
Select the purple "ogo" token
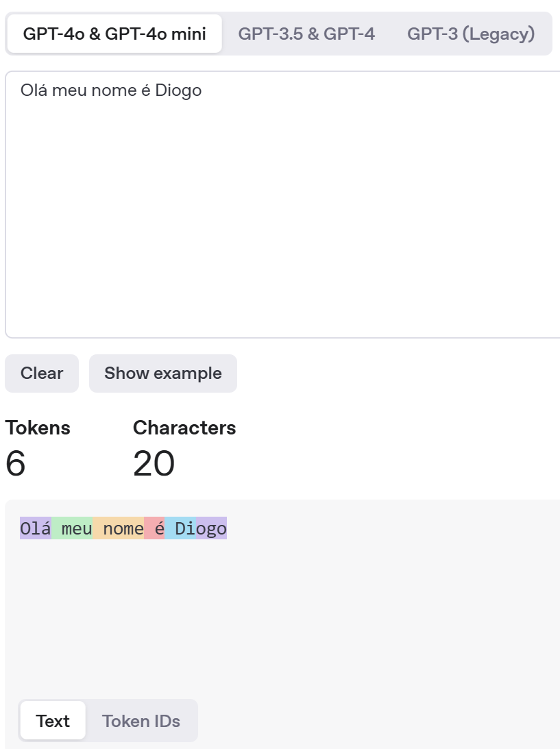(211, 529)
